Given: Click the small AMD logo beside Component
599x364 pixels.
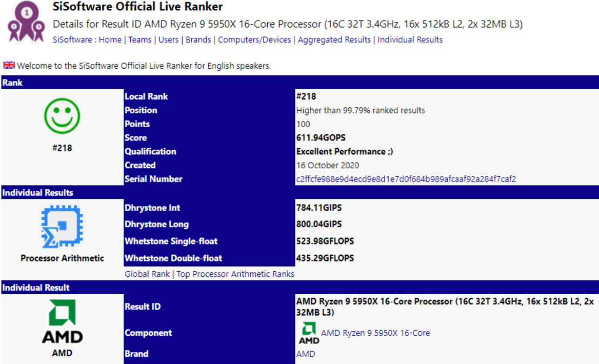Looking at the screenshot, I should tap(309, 333).
